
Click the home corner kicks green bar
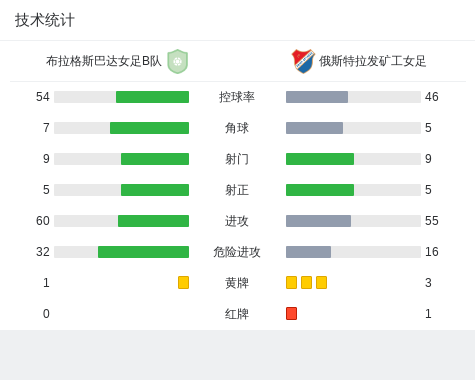[x=149, y=128]
